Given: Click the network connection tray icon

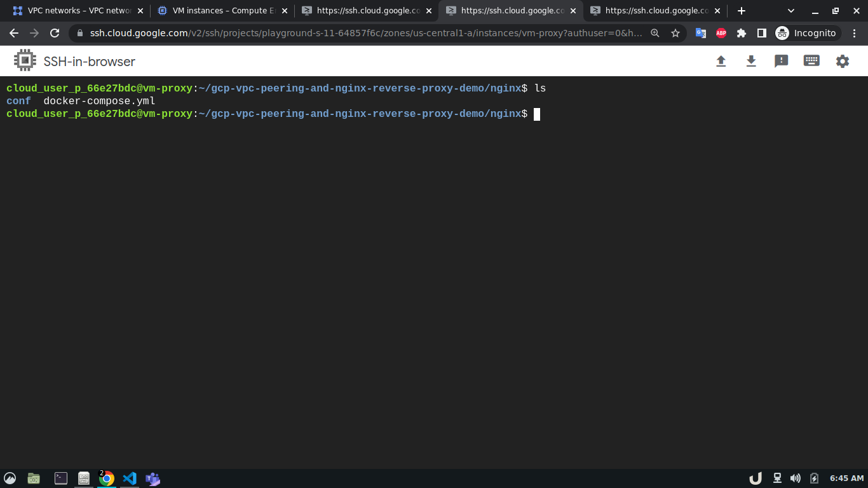Looking at the screenshot, I should click(x=777, y=478).
